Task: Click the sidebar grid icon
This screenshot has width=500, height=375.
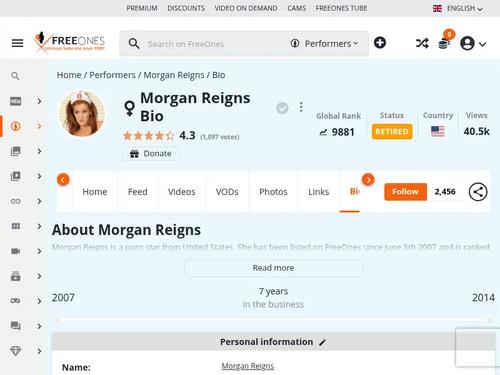Action: tap(16, 226)
